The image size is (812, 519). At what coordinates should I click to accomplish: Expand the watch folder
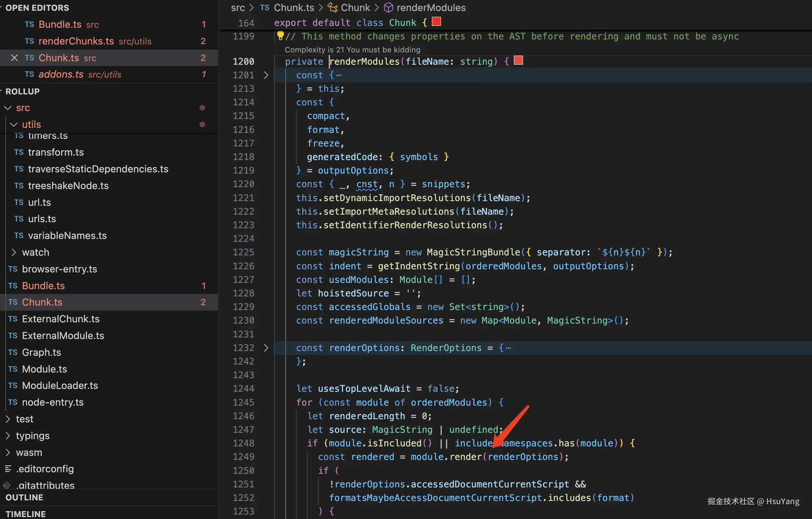(14, 252)
